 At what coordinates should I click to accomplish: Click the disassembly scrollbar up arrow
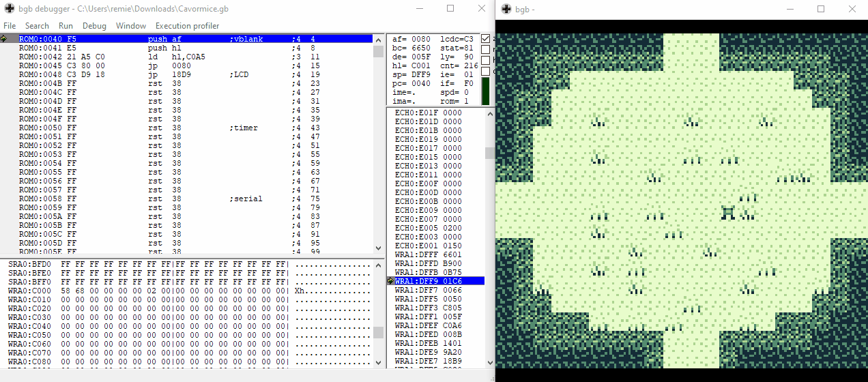378,40
